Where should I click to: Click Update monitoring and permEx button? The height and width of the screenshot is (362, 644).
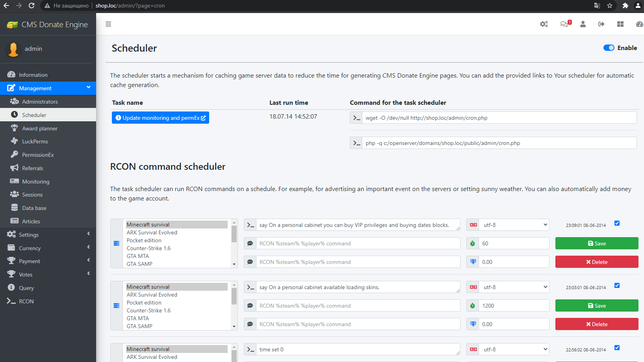(x=160, y=118)
